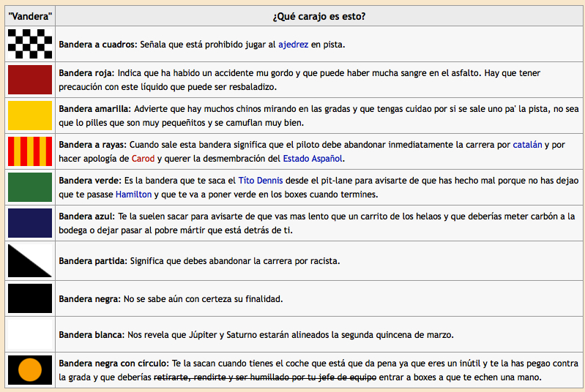Open the black-white diagonal flag image

point(29,260)
